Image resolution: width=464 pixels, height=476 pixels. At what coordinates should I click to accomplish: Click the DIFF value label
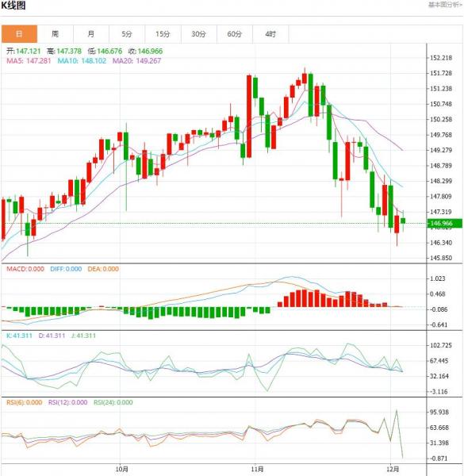(x=66, y=269)
